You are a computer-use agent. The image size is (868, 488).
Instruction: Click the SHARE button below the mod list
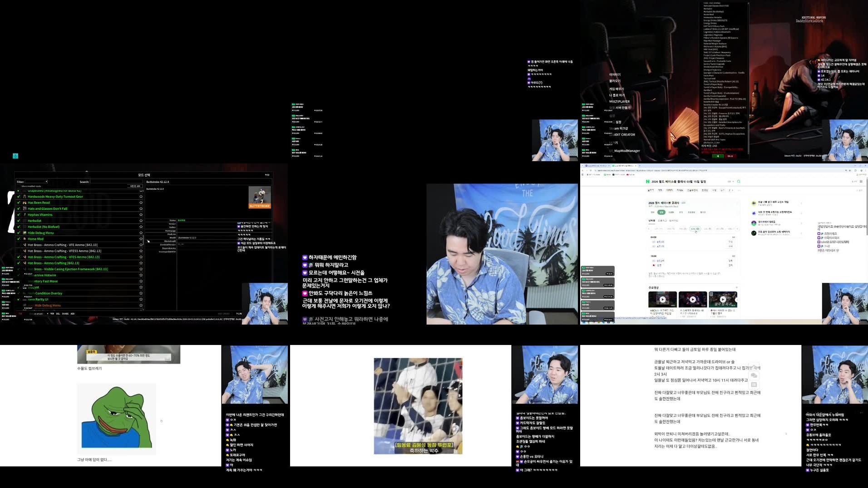click(64, 314)
